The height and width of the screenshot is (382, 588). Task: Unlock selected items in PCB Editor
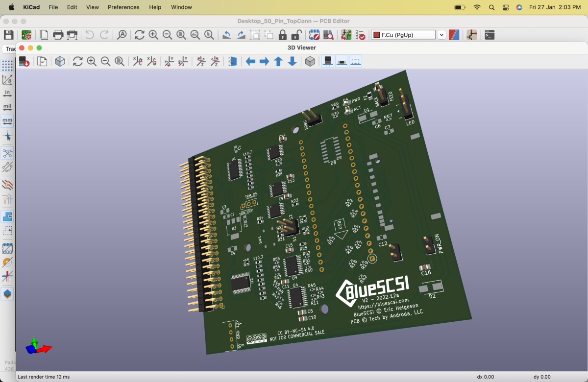[x=296, y=35]
